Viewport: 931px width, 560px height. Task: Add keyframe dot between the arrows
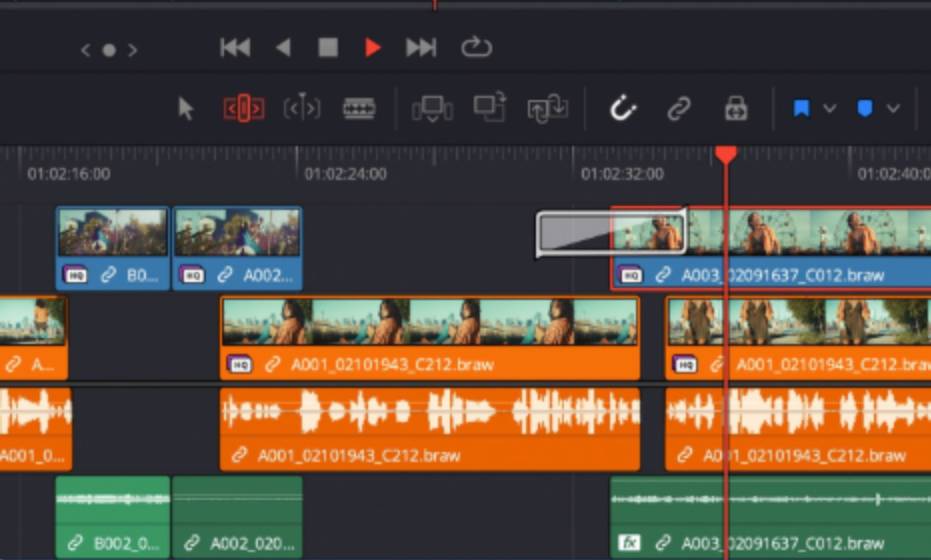pyautogui.click(x=109, y=50)
